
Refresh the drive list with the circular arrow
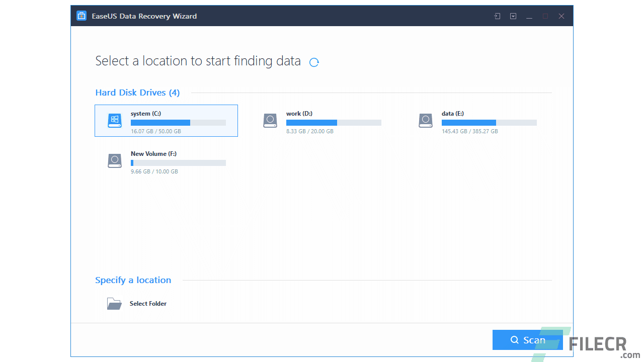click(314, 62)
